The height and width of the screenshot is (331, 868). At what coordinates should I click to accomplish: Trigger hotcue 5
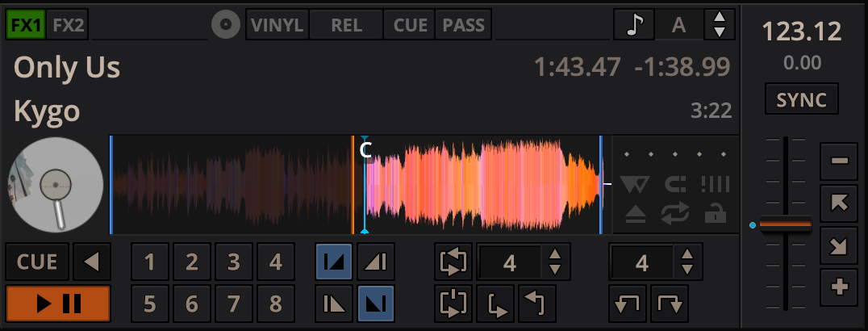point(149,304)
